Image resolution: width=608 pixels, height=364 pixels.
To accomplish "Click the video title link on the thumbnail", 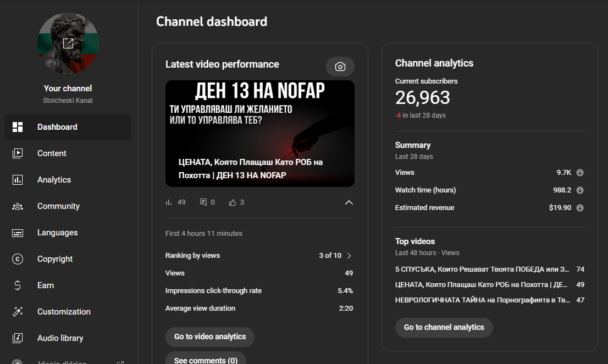I will point(251,169).
